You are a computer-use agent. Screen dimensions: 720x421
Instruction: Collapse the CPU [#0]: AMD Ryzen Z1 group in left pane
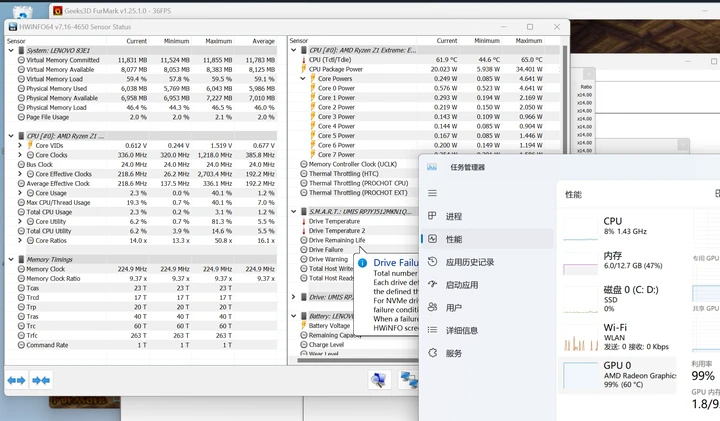tap(11, 136)
